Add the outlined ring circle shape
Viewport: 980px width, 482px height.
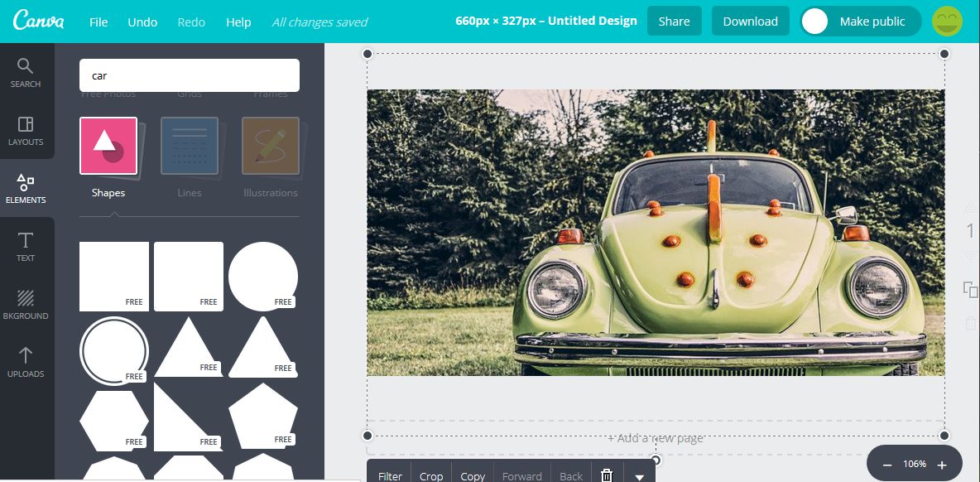[113, 350]
